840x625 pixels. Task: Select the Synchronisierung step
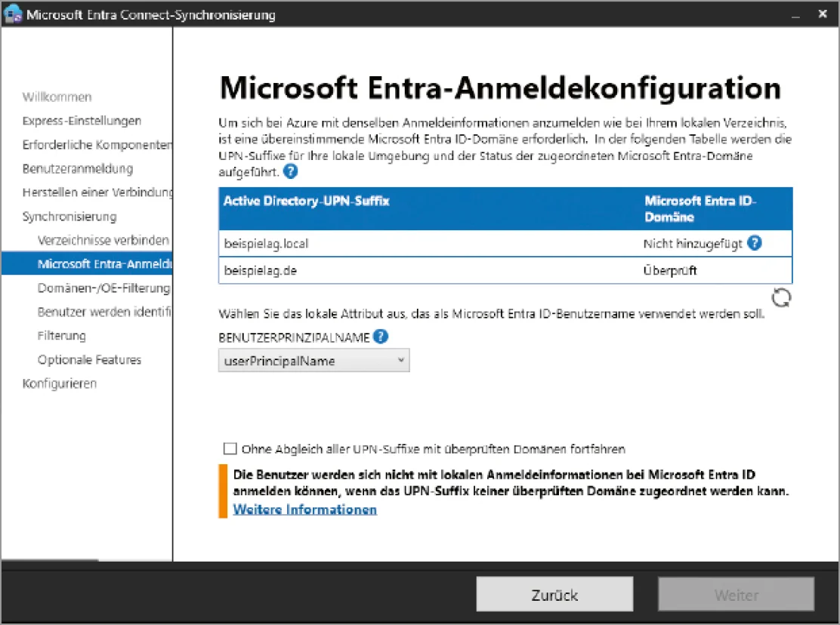(x=69, y=216)
